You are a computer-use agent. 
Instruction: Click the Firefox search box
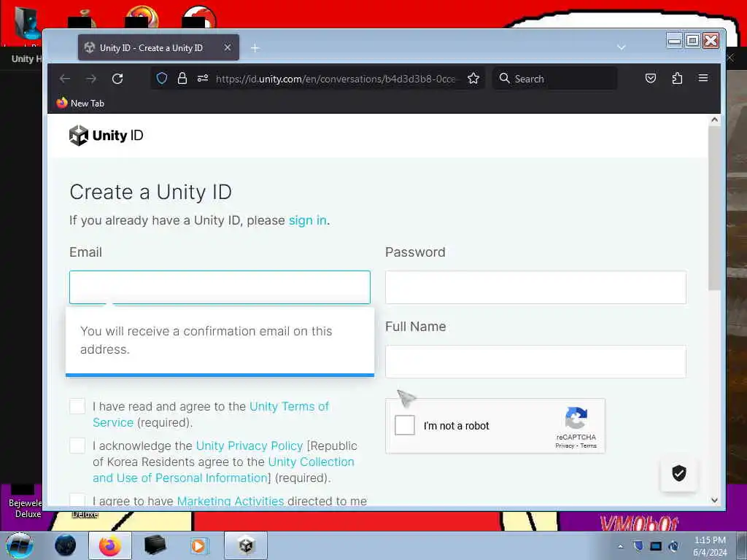[x=555, y=79]
